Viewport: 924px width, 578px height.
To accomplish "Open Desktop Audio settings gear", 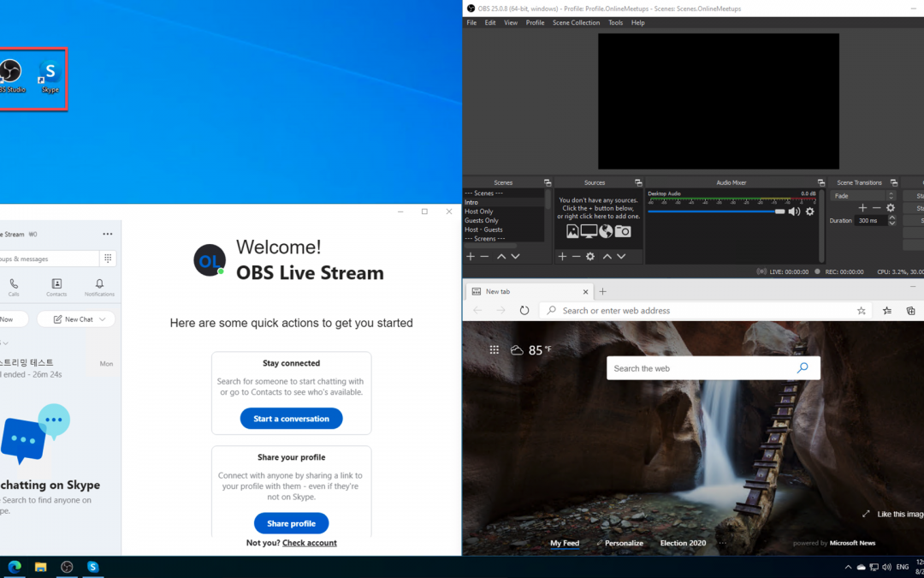I will click(810, 212).
